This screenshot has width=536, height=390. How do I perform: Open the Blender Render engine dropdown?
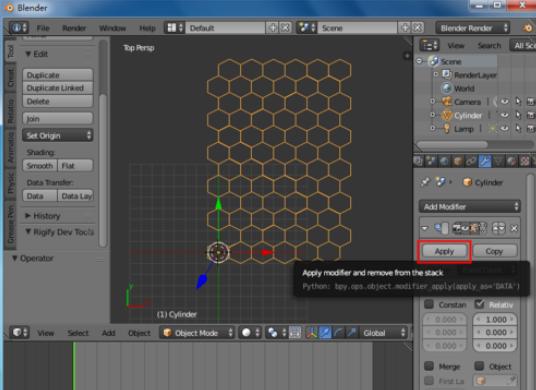[472, 28]
